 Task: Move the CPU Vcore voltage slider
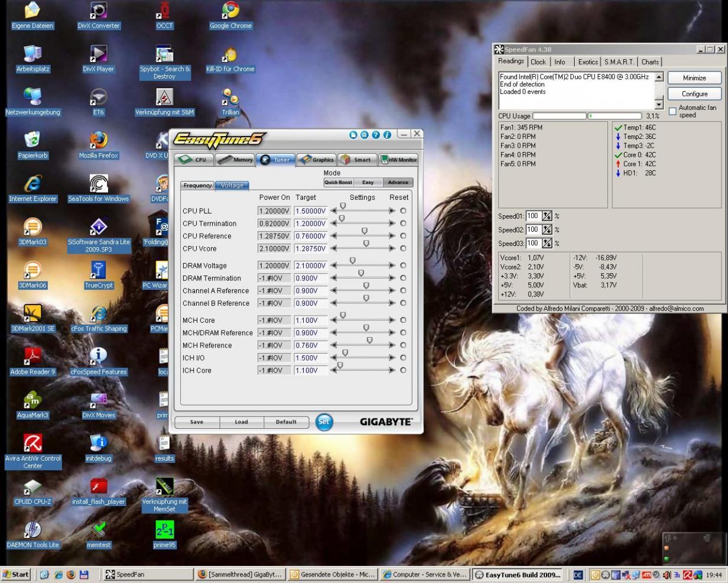coord(366,244)
